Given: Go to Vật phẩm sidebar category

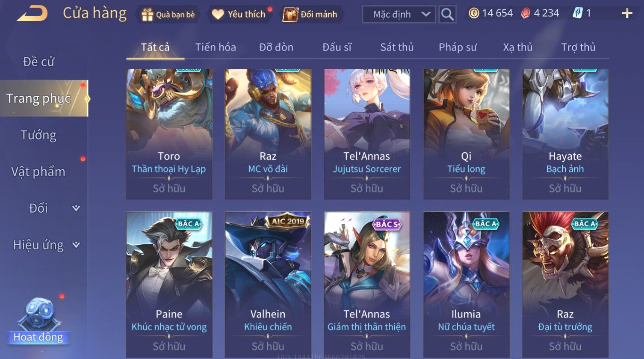Looking at the screenshot, I should tap(38, 172).
